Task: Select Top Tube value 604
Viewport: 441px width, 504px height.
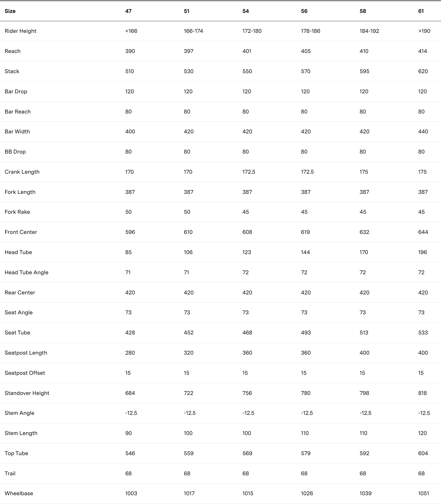Action: pyautogui.click(x=423, y=453)
